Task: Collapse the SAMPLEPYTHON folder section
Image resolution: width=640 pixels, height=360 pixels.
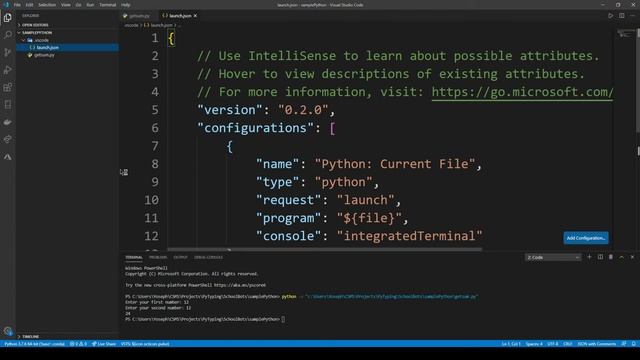Action: pyautogui.click(x=37, y=33)
